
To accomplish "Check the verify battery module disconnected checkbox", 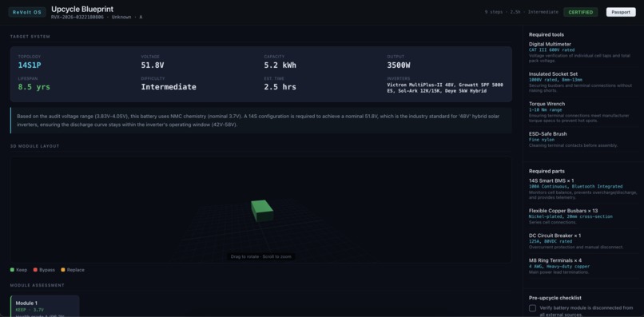I will pos(532,308).
